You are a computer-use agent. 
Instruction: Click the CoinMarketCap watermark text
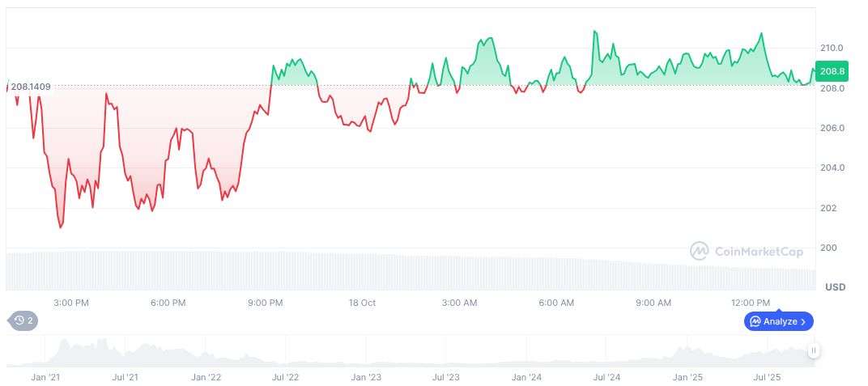point(759,252)
